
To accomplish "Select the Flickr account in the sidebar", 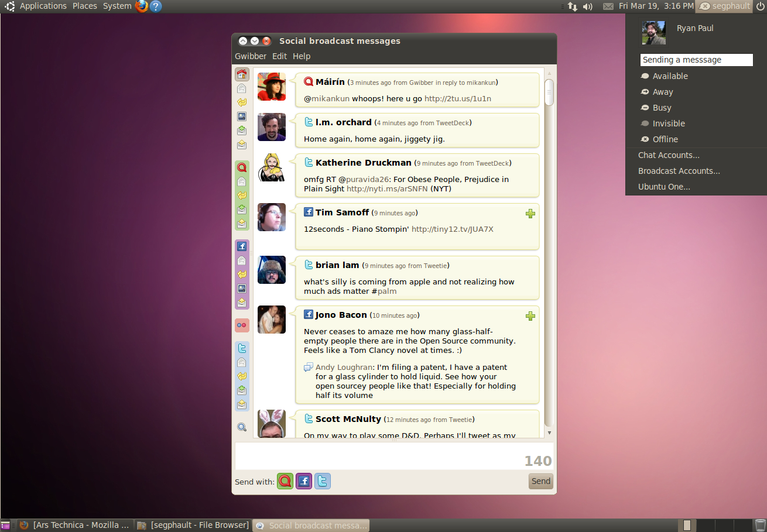I will click(242, 325).
